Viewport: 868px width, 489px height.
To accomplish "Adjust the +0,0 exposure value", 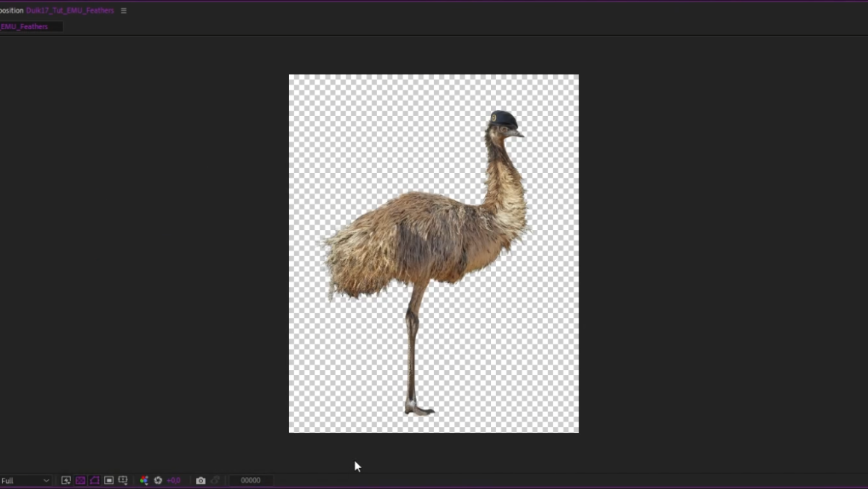I will [174, 480].
